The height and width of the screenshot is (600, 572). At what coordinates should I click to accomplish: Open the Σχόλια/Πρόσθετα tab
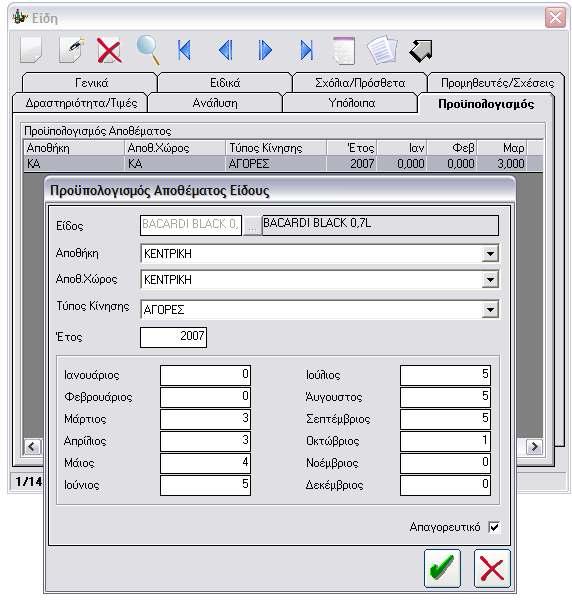[x=360, y=83]
